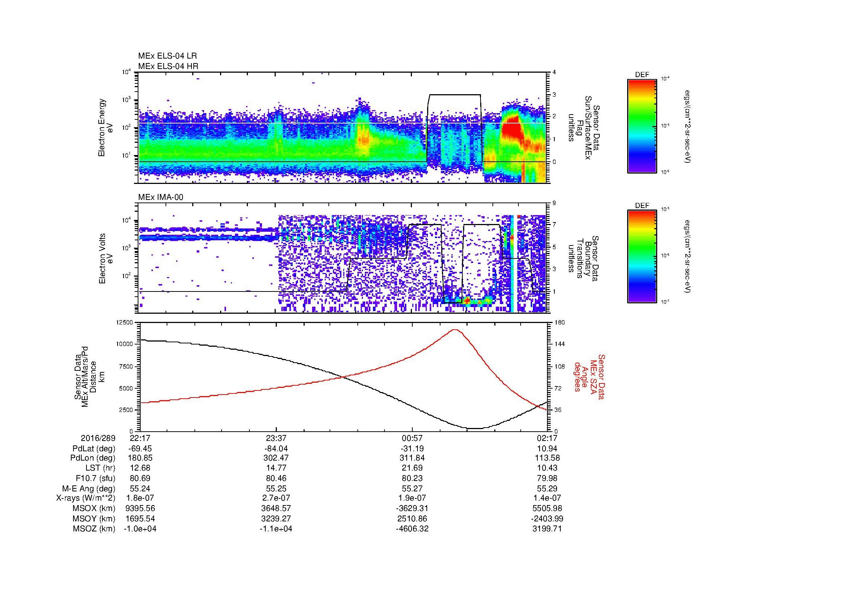
Task: Click the red MEx SZA Angle label
Action: point(589,376)
